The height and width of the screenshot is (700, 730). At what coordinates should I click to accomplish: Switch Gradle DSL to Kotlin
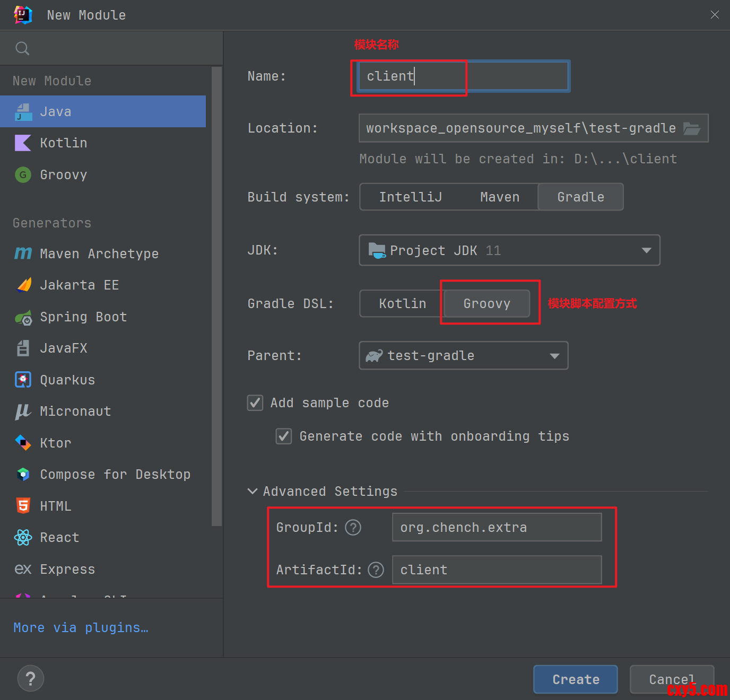click(x=402, y=304)
